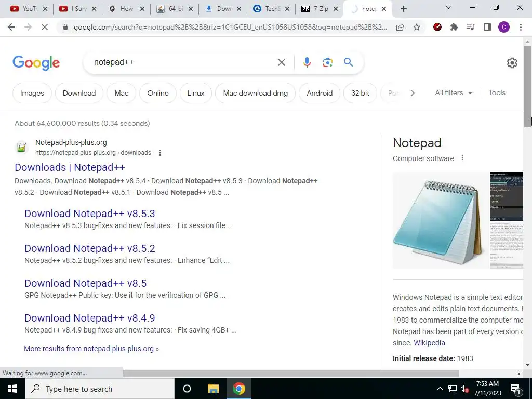Open more options beside Computer software
This screenshot has width=532, height=399.
[462, 158]
